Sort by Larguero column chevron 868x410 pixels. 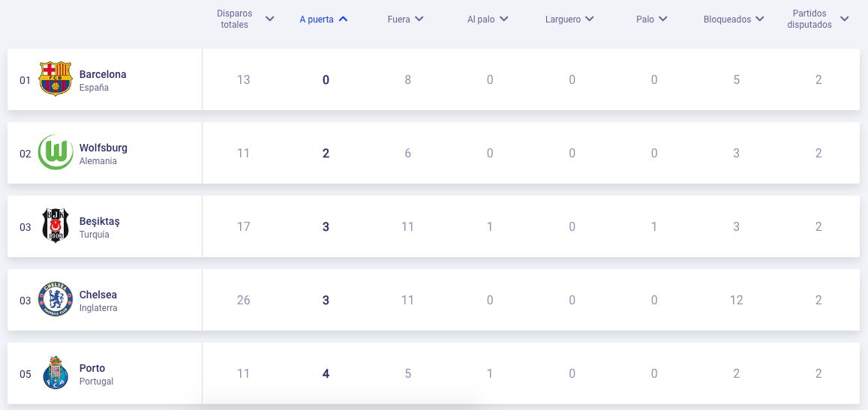[590, 19]
